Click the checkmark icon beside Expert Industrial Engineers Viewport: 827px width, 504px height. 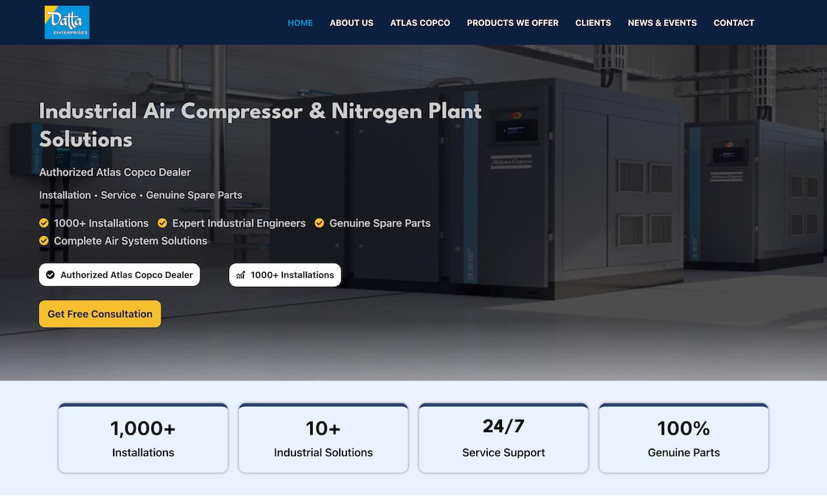point(162,223)
